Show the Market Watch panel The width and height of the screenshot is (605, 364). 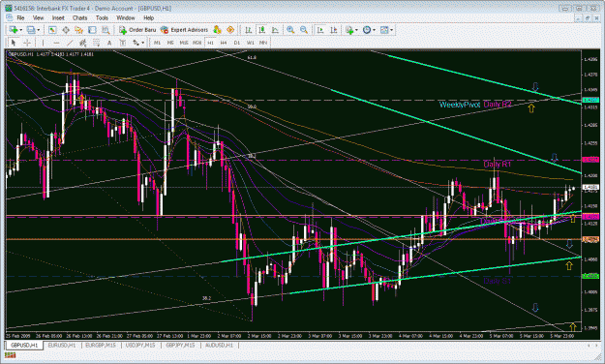tap(52, 30)
